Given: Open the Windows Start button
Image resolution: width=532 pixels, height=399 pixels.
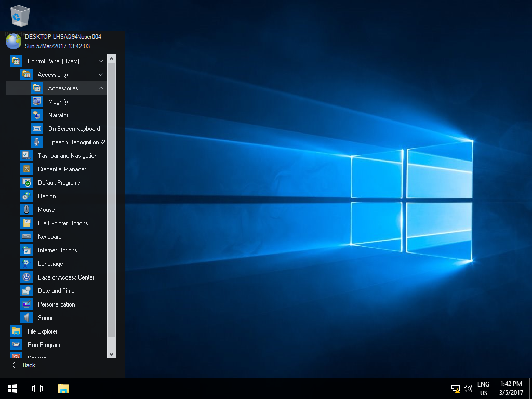Looking at the screenshot, I should click(12, 389).
